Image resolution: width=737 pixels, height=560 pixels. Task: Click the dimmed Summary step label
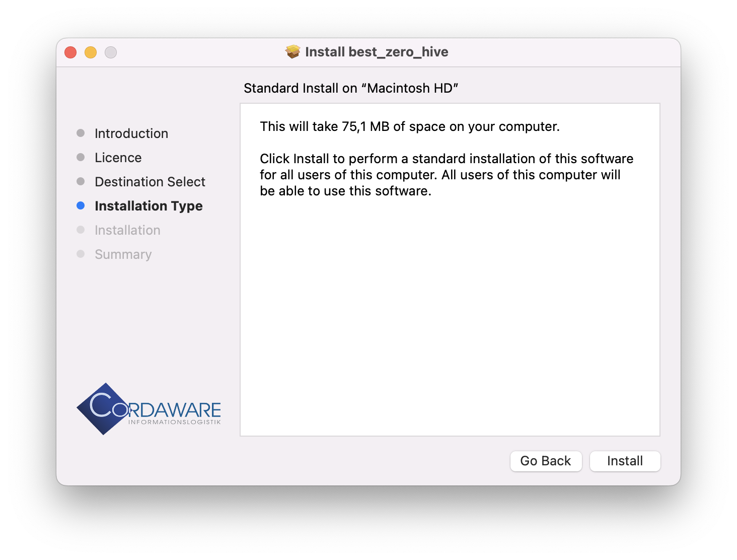point(123,254)
